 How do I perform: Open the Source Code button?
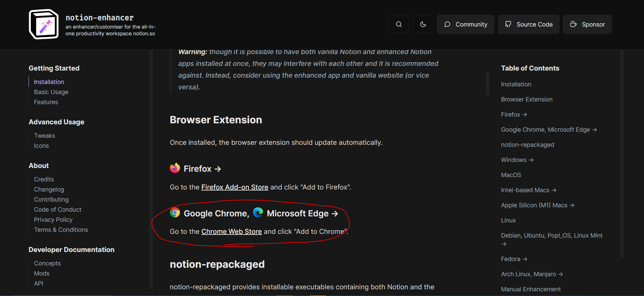[x=529, y=24]
